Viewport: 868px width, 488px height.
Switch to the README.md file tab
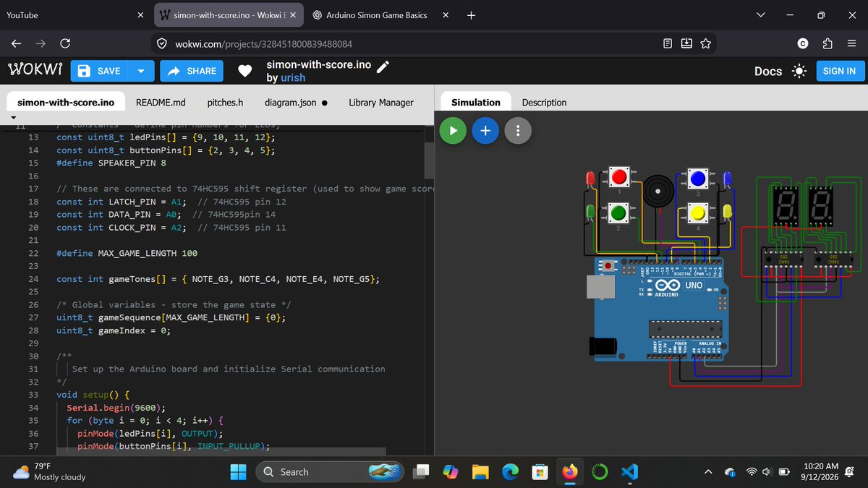(161, 103)
